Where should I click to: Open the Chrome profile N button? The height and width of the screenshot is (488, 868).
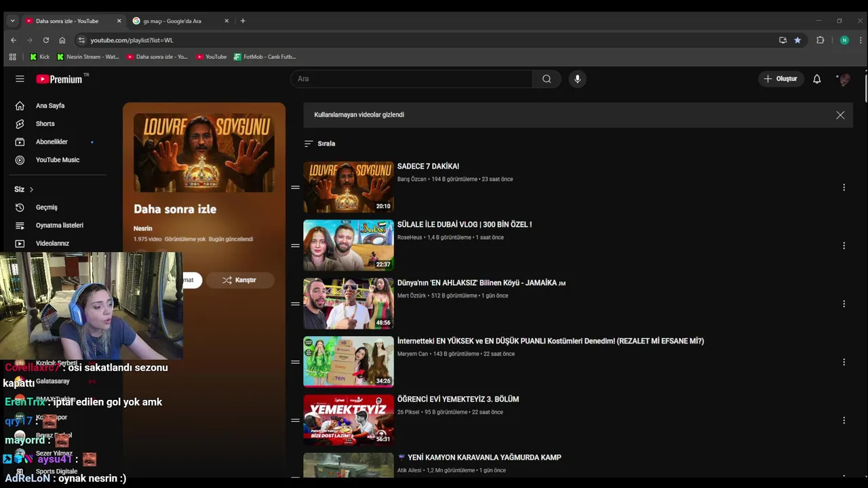point(844,40)
